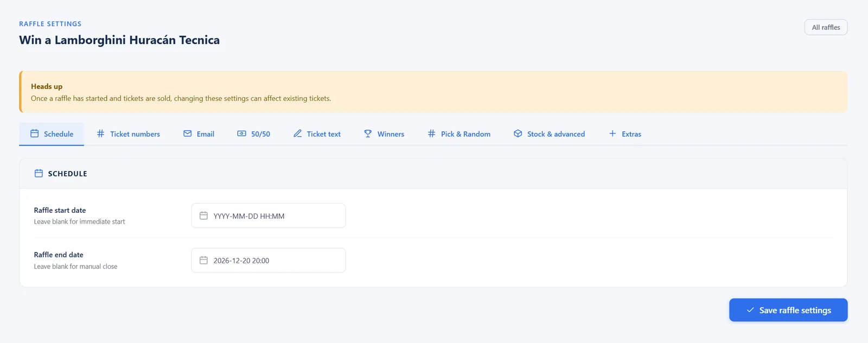Click the Heads up warning heading
Screen dimensions: 868x343
(47, 86)
